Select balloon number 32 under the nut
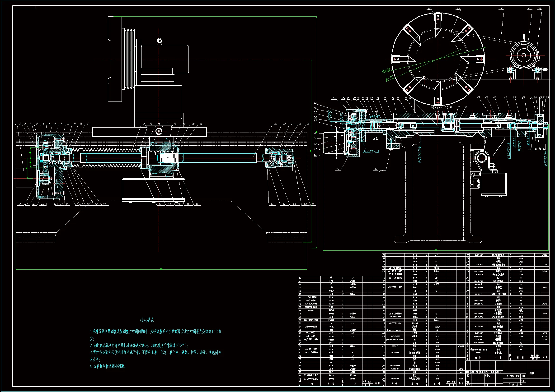555x392 pixels. point(197,204)
